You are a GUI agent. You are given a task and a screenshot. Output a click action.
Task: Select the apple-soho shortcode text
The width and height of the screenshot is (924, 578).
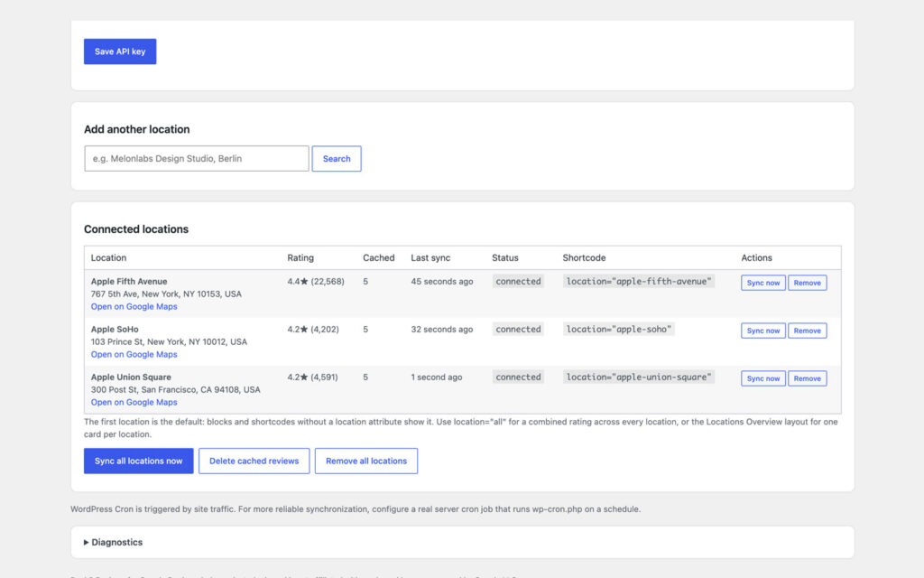pos(619,329)
